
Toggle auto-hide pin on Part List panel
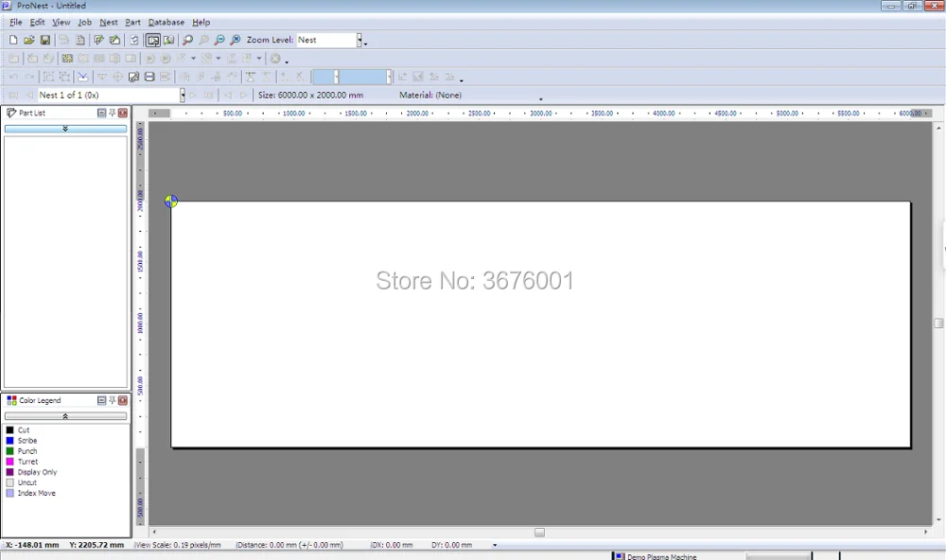(113, 113)
